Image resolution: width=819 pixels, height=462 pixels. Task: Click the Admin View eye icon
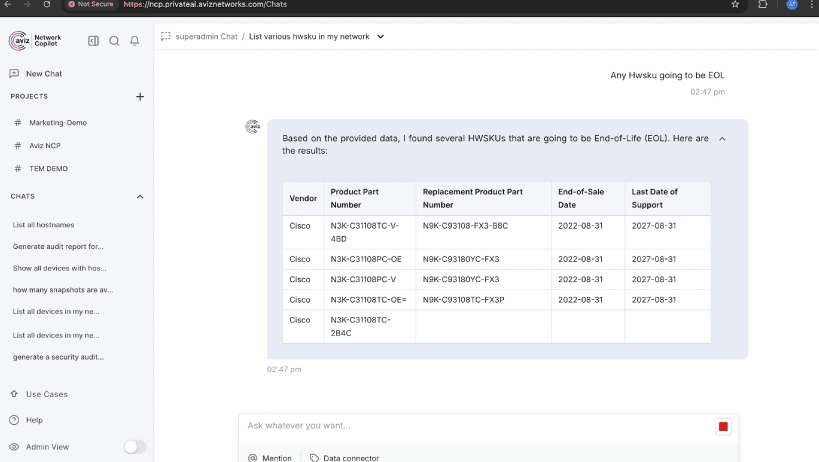coord(14,447)
